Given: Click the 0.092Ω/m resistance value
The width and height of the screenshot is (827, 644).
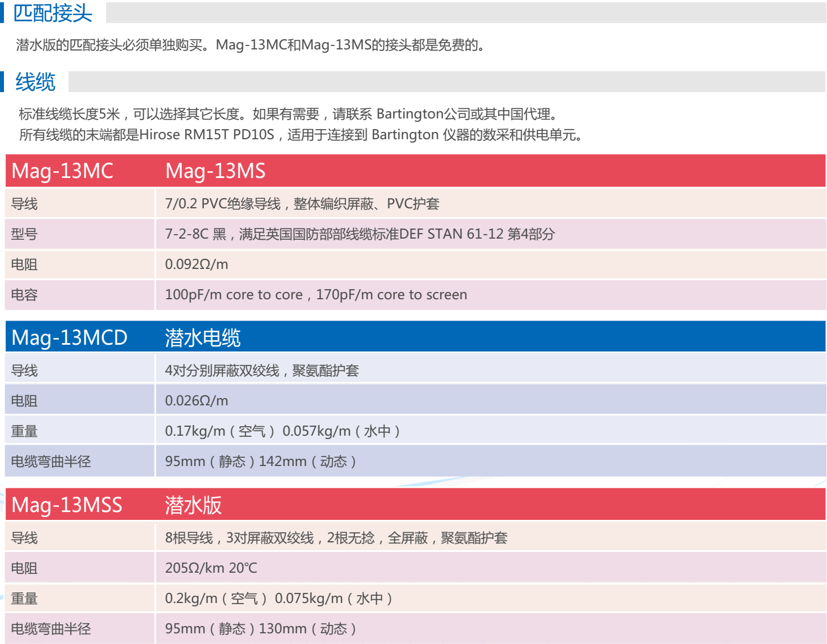Looking at the screenshot, I should (197, 264).
